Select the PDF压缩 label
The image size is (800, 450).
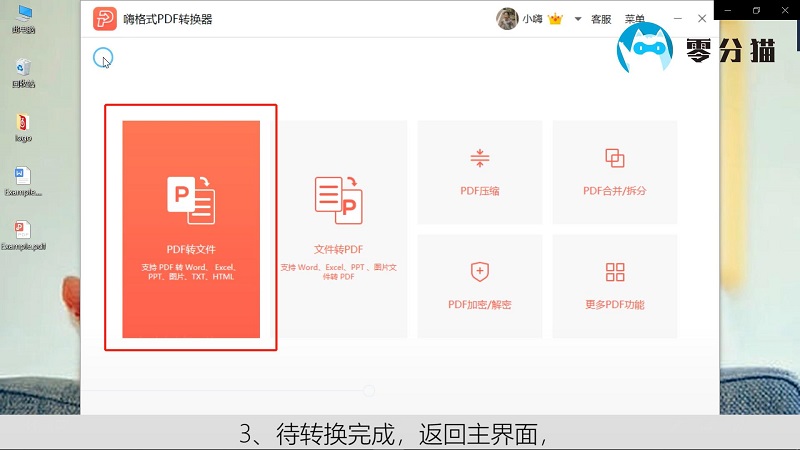click(480, 191)
